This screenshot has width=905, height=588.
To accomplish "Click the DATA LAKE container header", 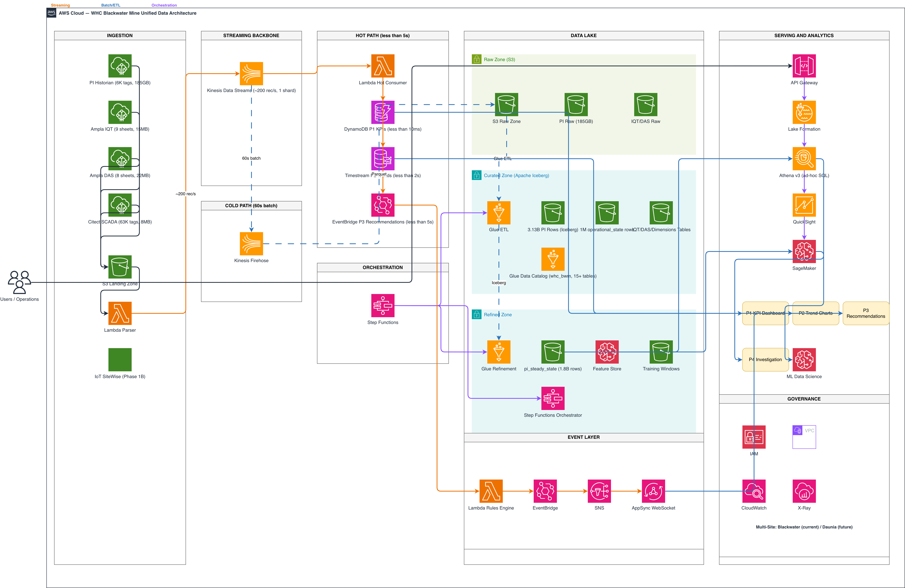I will tap(584, 35).
